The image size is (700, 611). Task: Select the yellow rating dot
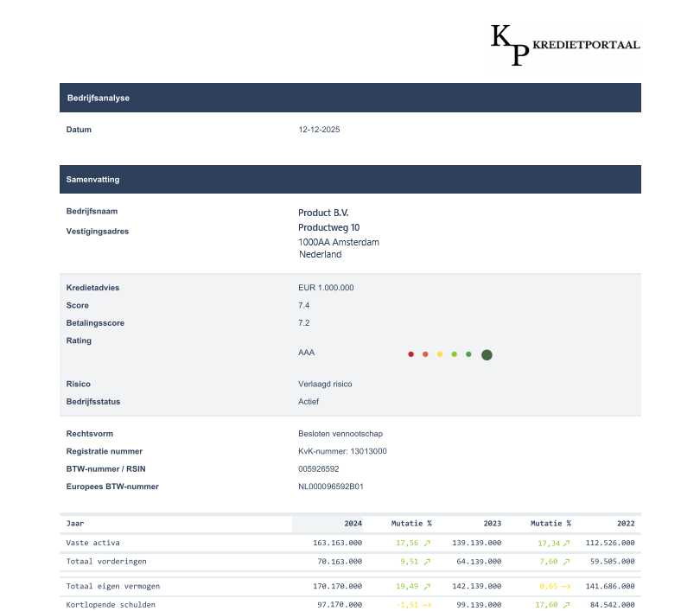(x=440, y=354)
